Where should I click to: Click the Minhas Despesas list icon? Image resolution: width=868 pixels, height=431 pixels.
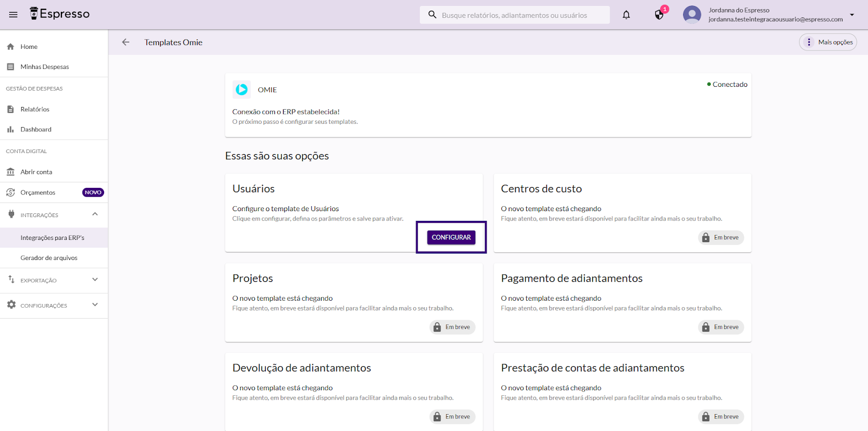coord(10,67)
